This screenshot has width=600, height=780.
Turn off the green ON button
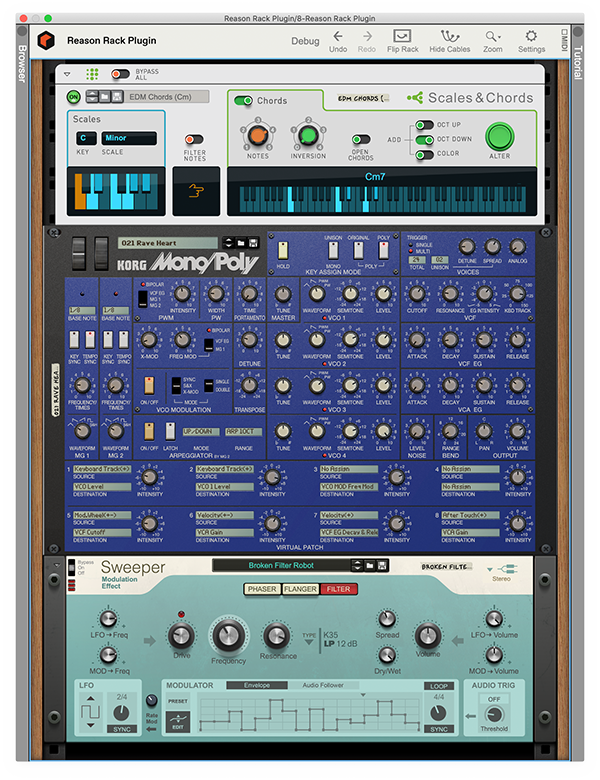tap(74, 97)
